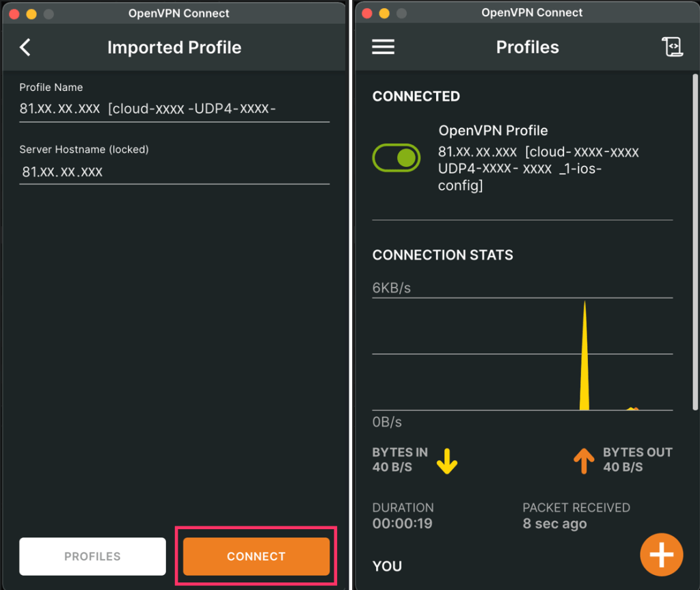700x590 pixels.
Task: Click the orange CONNECT button
Action: pyautogui.click(x=256, y=556)
